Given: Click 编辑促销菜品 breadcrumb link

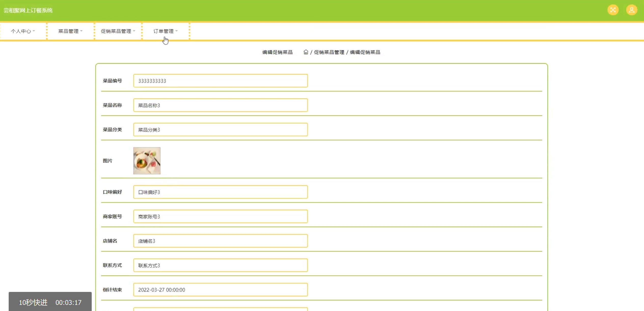Looking at the screenshot, I should (365, 52).
